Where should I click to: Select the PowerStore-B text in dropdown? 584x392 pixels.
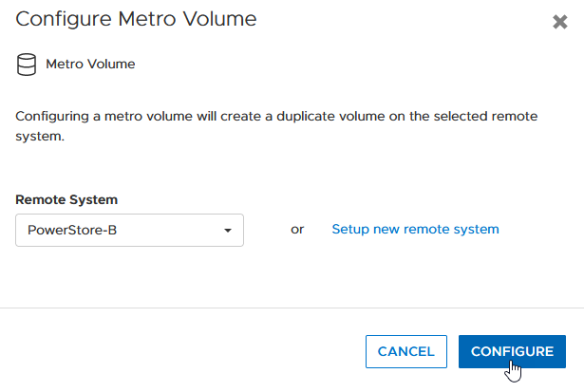click(x=72, y=230)
